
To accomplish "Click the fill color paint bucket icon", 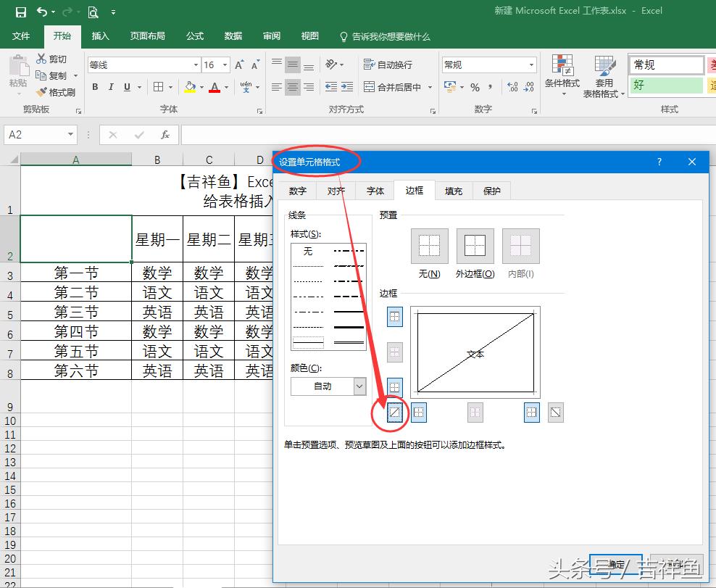I will [x=191, y=86].
